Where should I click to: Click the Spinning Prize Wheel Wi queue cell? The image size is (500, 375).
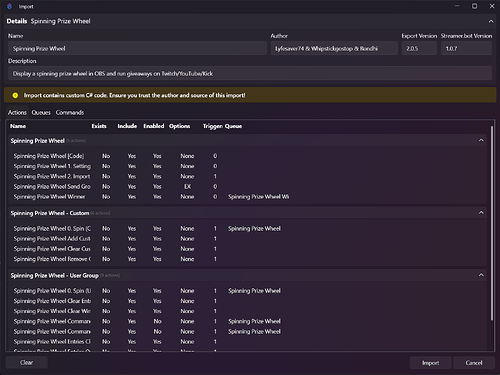258,197
